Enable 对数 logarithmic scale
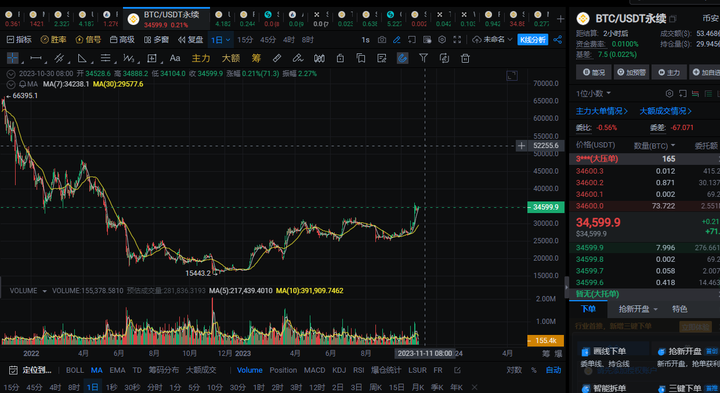 [x=514, y=370]
